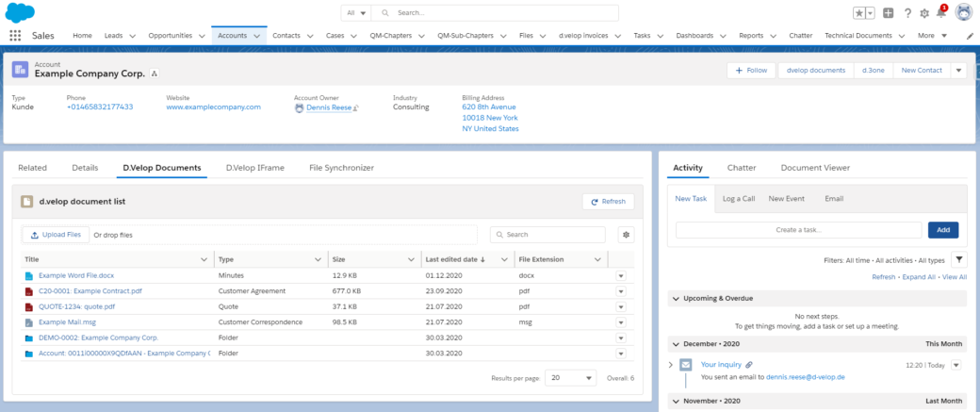Open the www.examplecompany.com website link

click(213, 107)
